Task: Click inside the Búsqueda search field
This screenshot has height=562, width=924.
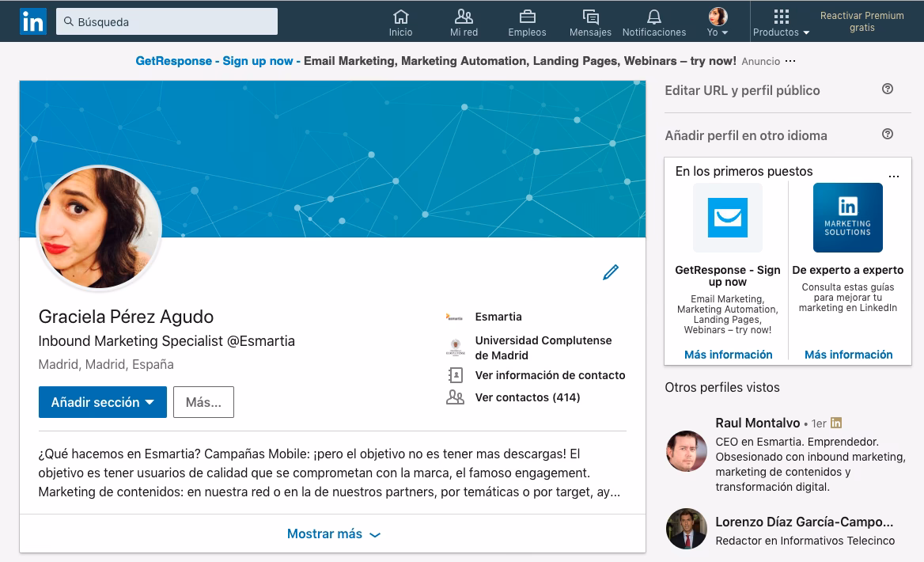Action: point(166,21)
